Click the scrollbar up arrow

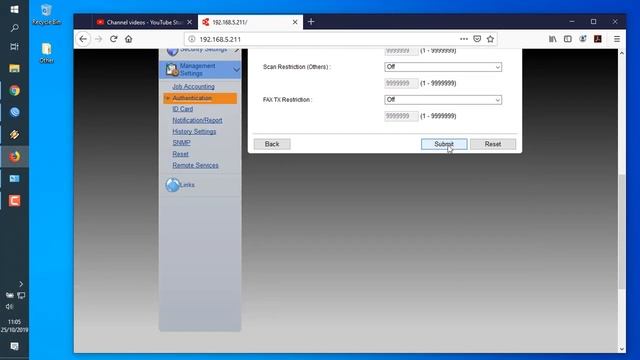click(622, 53)
